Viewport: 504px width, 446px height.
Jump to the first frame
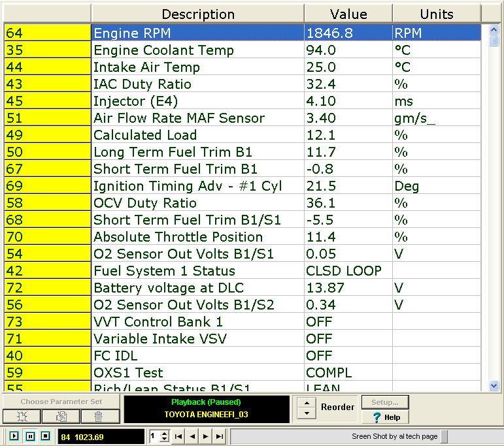[x=178, y=436]
